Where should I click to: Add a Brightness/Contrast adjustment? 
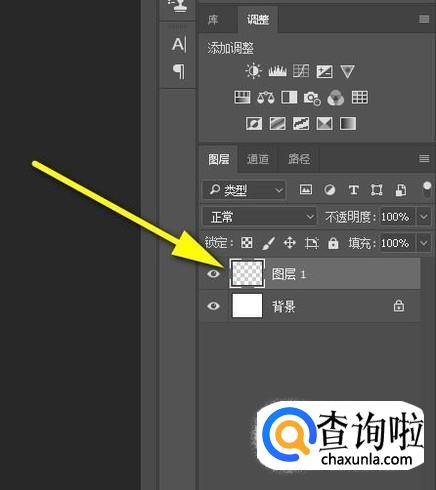[x=253, y=71]
